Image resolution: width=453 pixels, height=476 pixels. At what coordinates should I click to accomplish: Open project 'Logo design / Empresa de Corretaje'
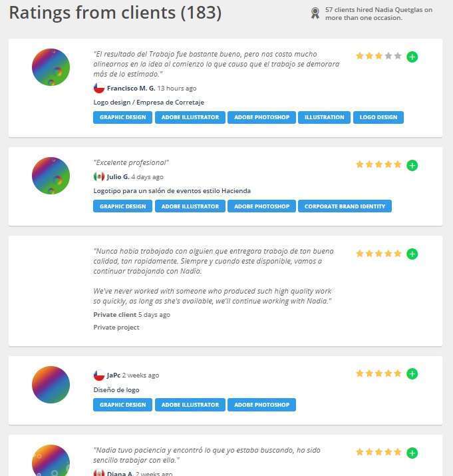148,103
